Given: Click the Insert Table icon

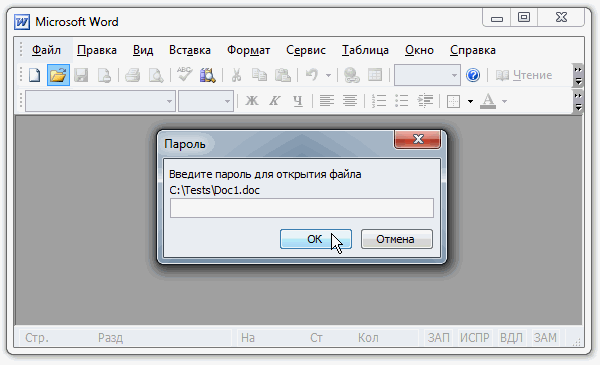Looking at the screenshot, I should [x=375, y=75].
